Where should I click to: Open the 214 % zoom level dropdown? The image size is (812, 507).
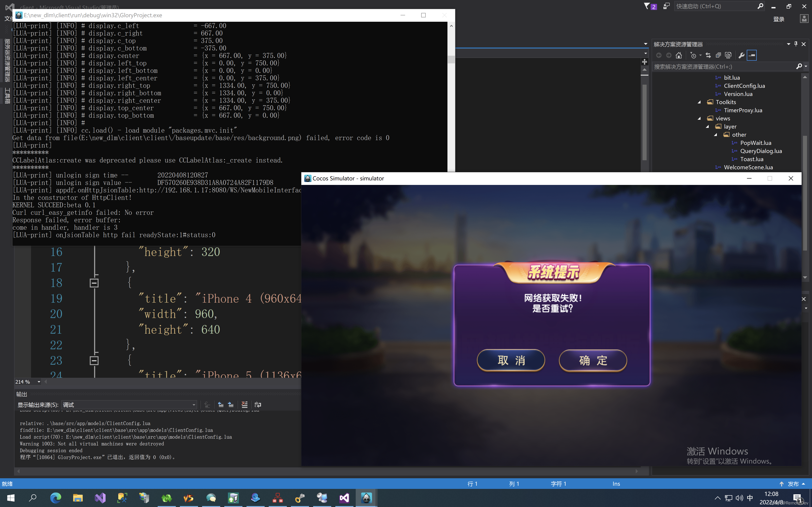pos(39,382)
